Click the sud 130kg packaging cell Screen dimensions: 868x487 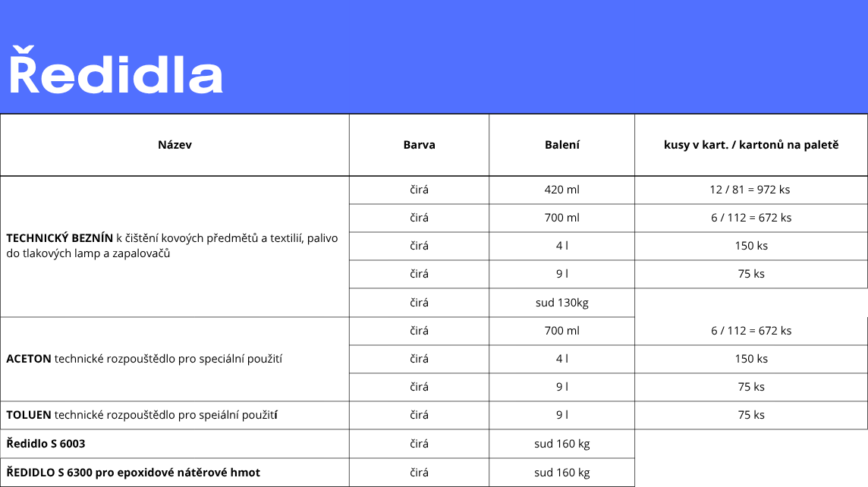(x=561, y=303)
